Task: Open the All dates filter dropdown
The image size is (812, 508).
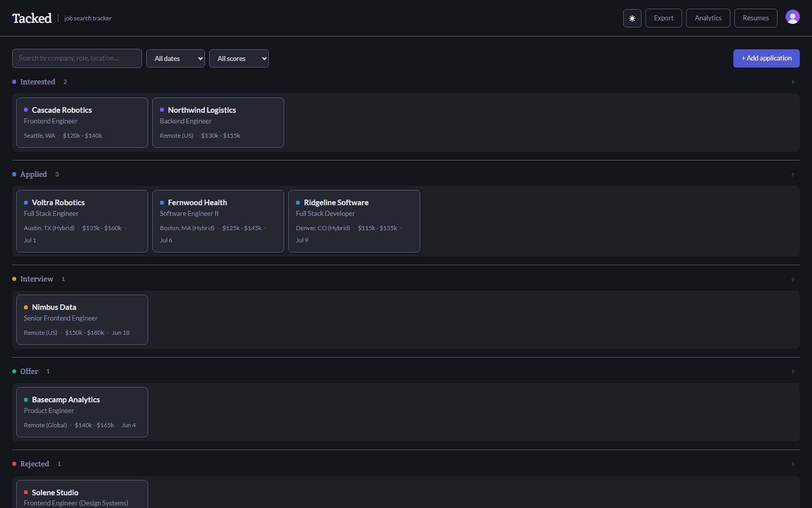Action: (x=176, y=58)
